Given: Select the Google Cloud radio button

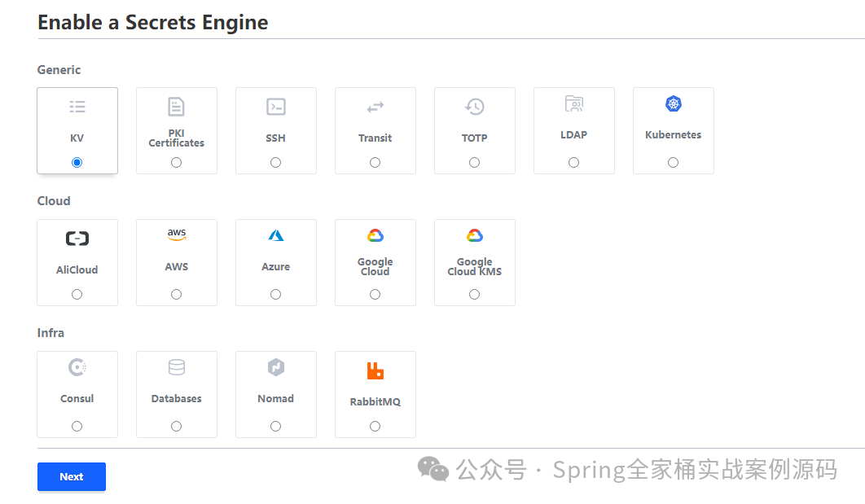Looking at the screenshot, I should click(x=375, y=295).
